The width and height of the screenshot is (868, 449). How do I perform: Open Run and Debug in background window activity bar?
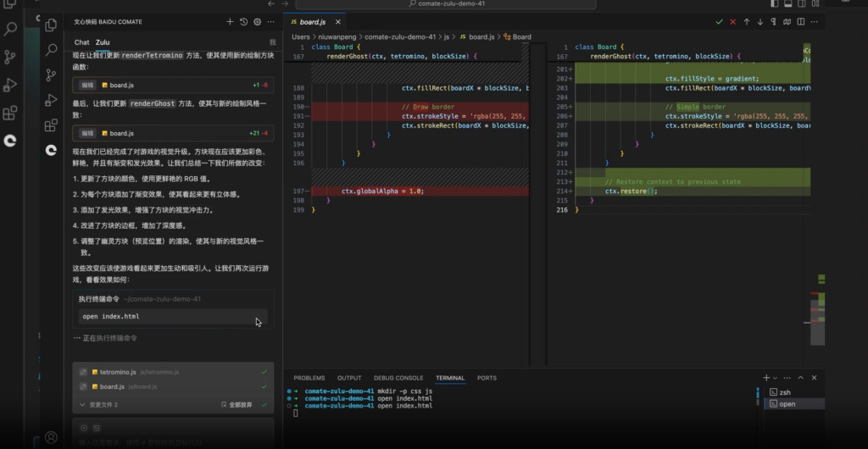[10, 86]
